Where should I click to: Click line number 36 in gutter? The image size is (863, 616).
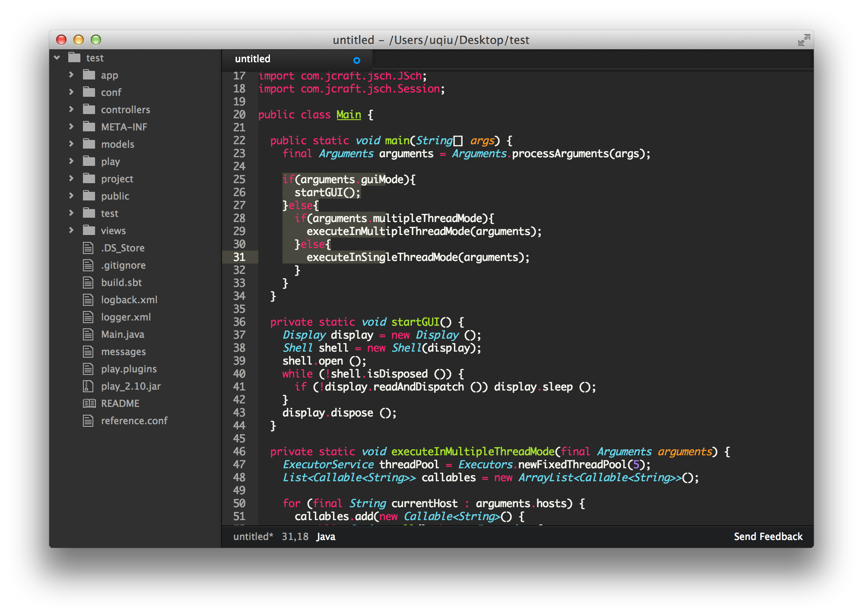[x=239, y=322]
